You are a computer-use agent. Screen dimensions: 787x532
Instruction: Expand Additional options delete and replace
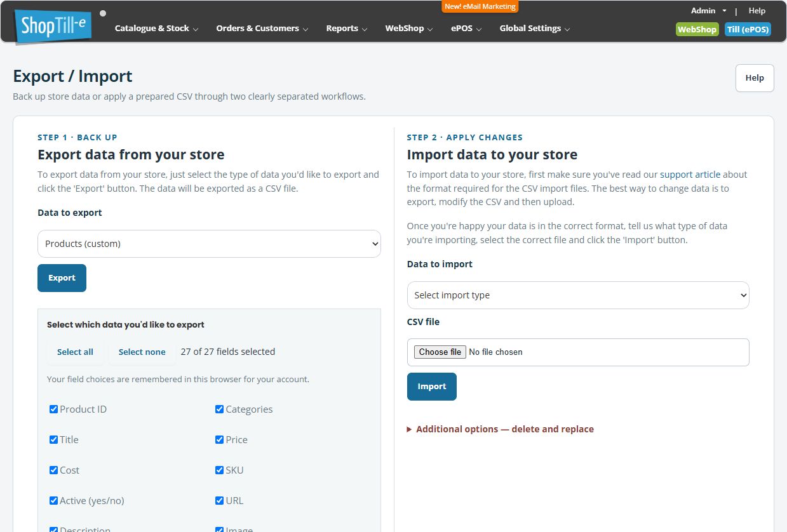coord(501,429)
